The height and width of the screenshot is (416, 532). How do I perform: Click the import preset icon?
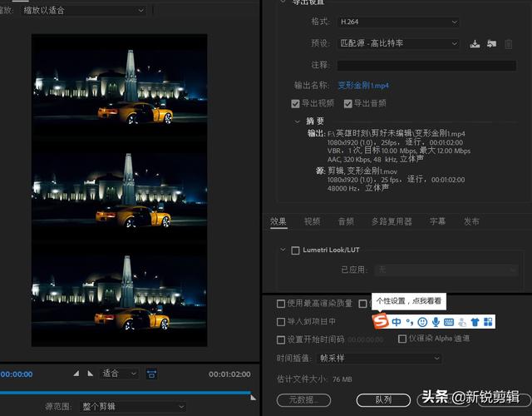click(491, 44)
